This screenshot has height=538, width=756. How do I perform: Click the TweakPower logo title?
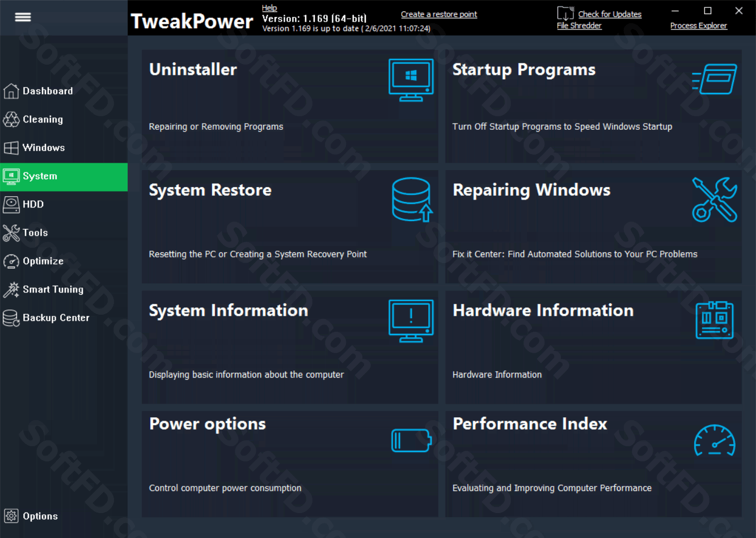(x=192, y=22)
